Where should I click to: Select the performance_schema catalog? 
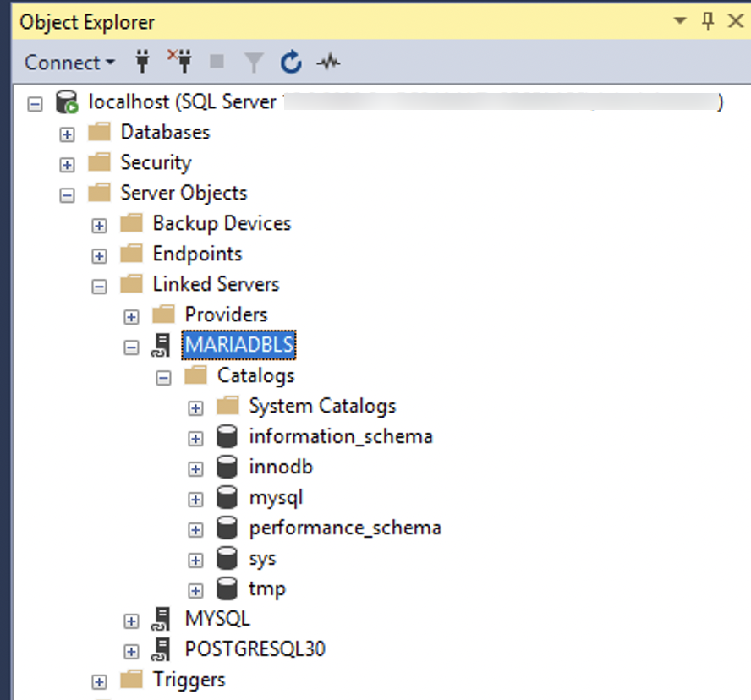point(344,528)
